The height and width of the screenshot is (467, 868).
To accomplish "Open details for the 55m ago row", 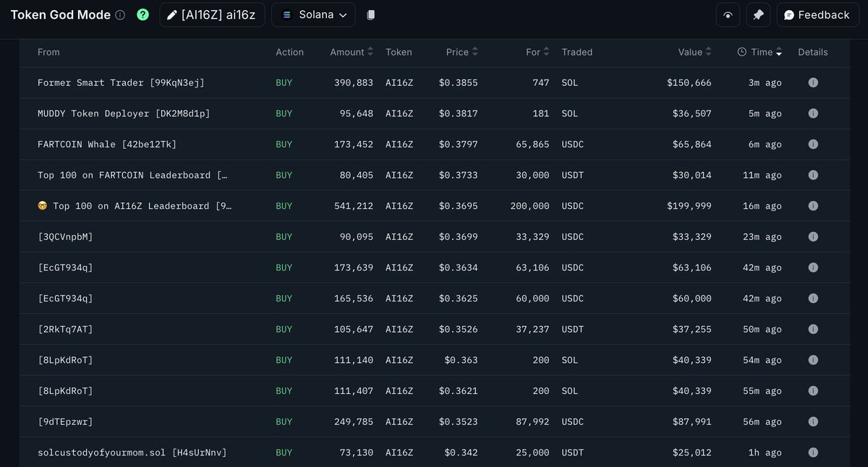I will pyautogui.click(x=812, y=390).
